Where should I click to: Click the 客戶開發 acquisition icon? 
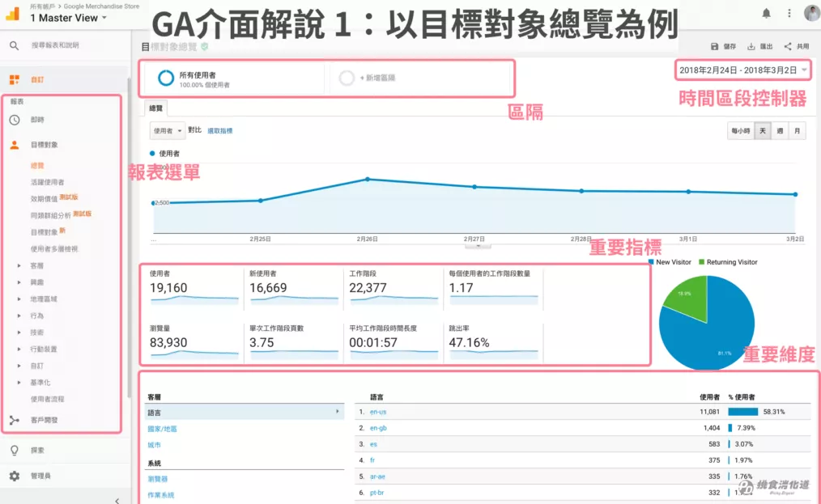pyautogui.click(x=14, y=420)
